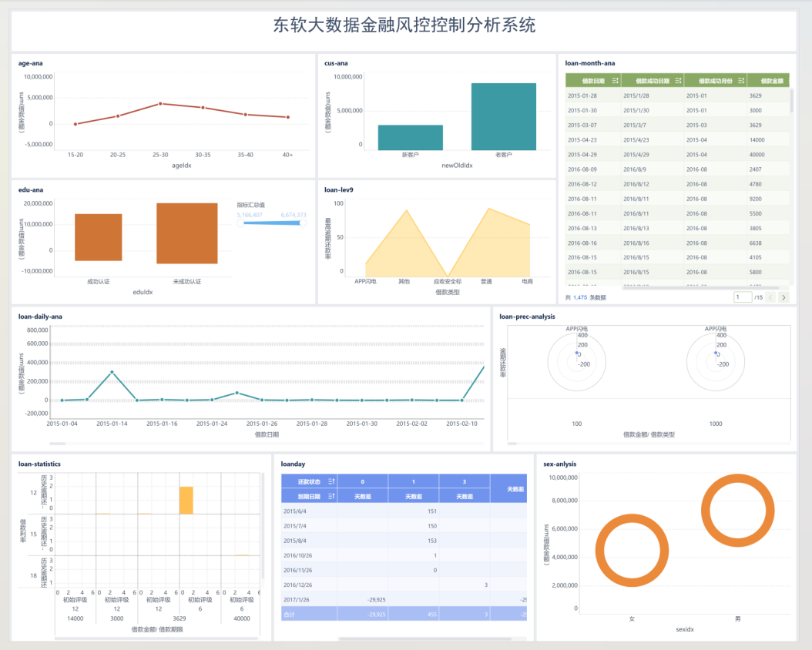This screenshot has height=650, width=812.
Task: Sort by 借款日期 column icon
Action: (x=615, y=81)
